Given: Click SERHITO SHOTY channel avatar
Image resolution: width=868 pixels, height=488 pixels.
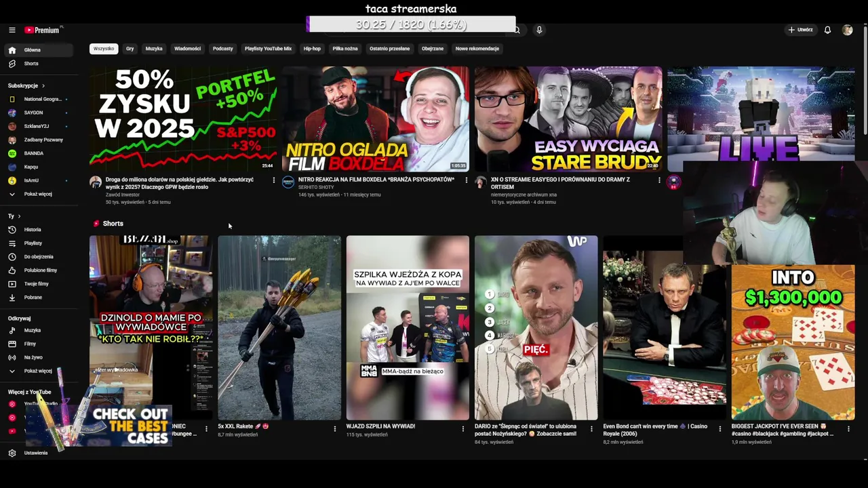Looking at the screenshot, I should (x=288, y=182).
